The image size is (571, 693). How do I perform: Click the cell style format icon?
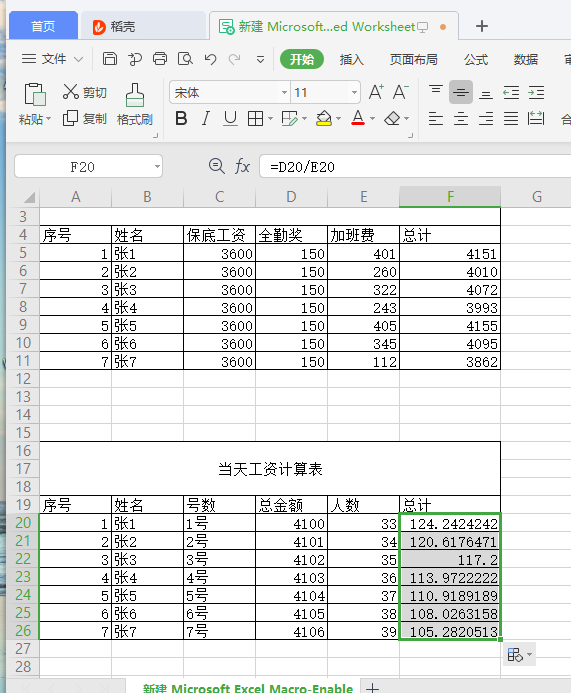(290, 118)
